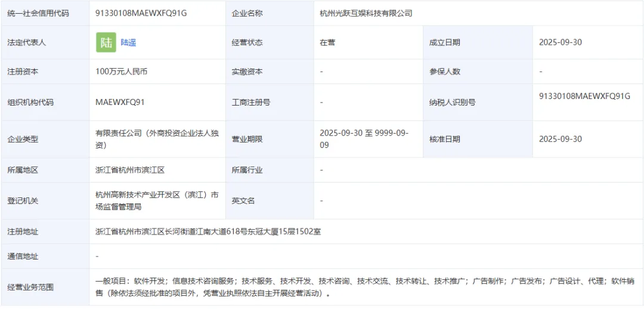The height and width of the screenshot is (309, 644).
Task: Click the 统一社会信用代码 label
Action: click(38, 14)
